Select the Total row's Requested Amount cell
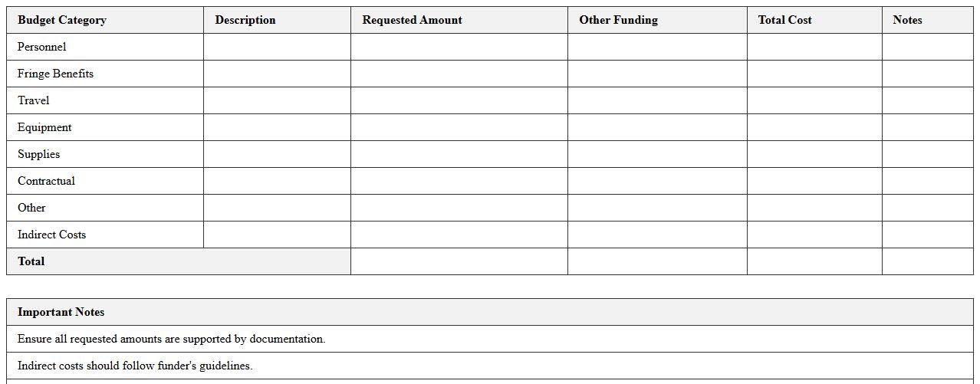The height and width of the screenshot is (384, 980). [459, 261]
